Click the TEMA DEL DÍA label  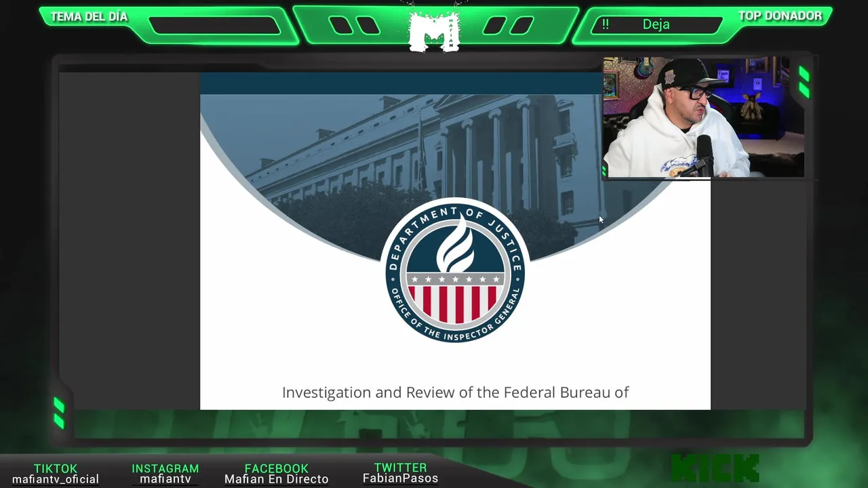tap(89, 16)
